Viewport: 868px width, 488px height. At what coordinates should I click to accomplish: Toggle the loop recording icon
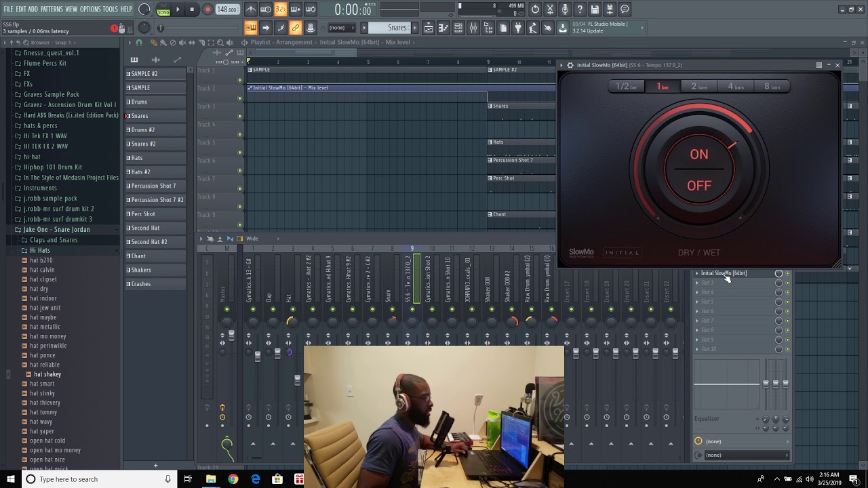click(x=311, y=9)
